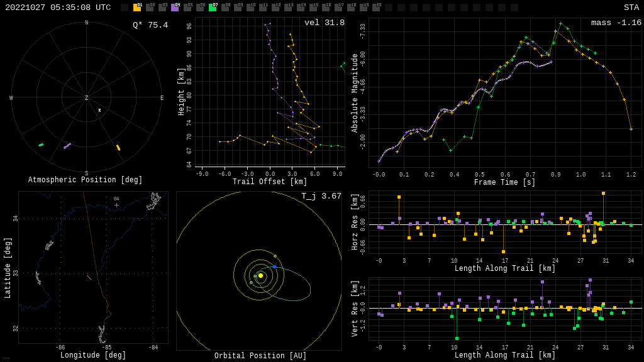Select the gray station 02 box
The image size is (644, 362).
150,8
